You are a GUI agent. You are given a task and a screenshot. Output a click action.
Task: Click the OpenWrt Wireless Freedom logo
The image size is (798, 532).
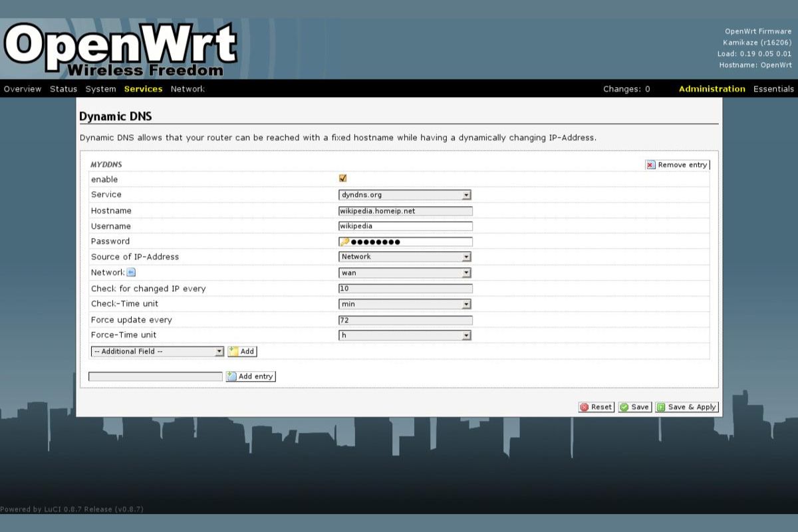[120, 49]
